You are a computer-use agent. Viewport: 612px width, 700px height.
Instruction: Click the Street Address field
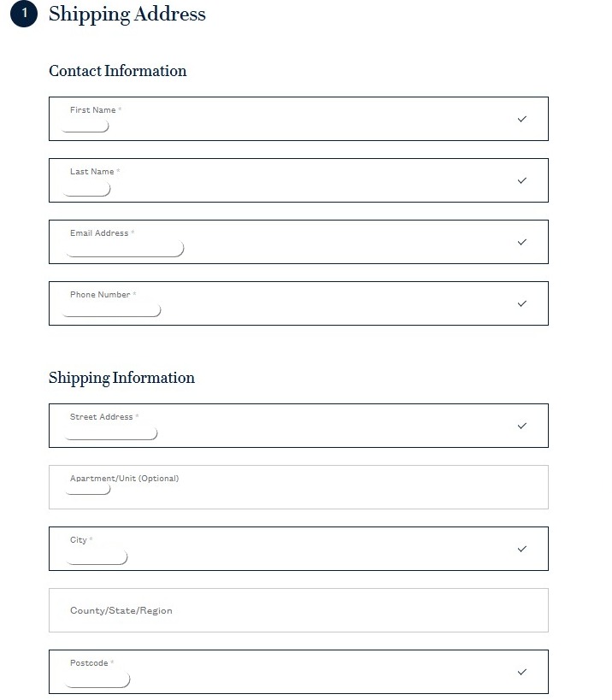tap(298, 426)
